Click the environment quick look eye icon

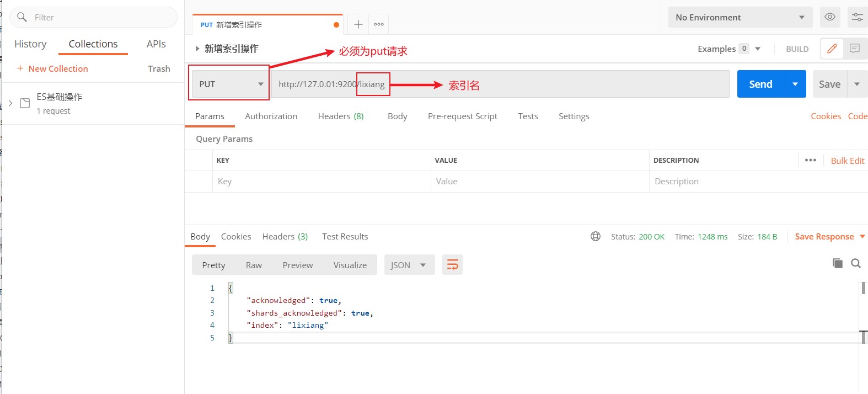[829, 17]
